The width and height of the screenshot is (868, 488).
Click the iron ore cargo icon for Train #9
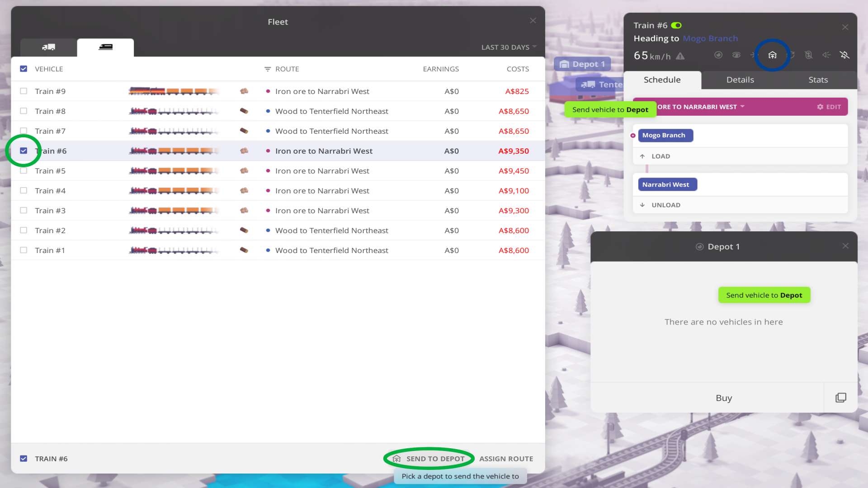click(244, 91)
